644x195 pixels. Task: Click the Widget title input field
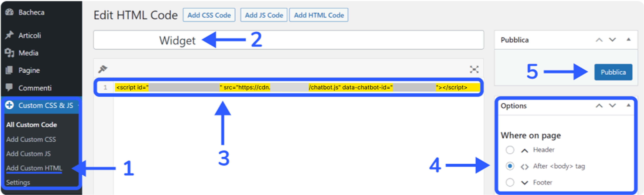(x=288, y=40)
